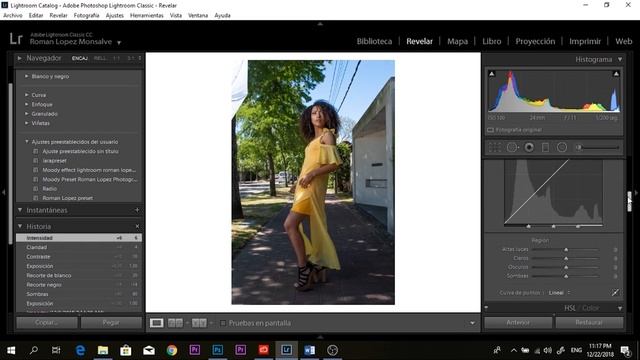Image resolution: width=640 pixels, height=360 pixels.
Task: Collapse the Historia panel
Action: tap(20, 226)
